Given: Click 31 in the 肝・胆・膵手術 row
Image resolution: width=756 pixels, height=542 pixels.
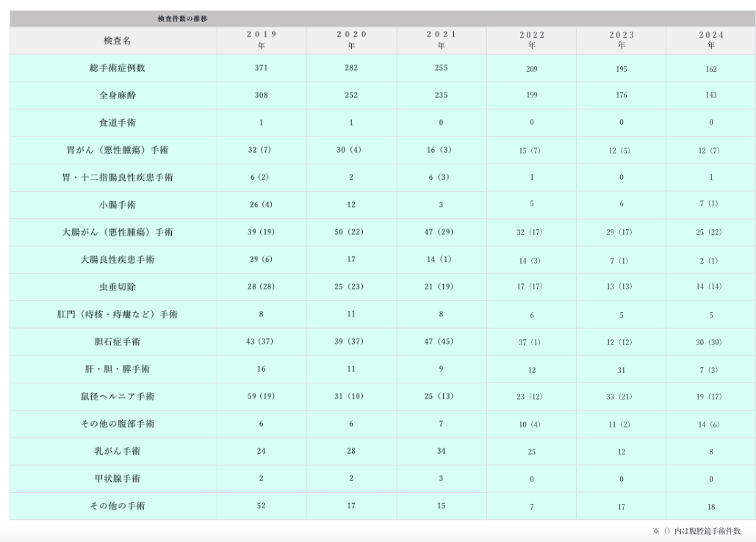Looking at the screenshot, I should 622,370.
